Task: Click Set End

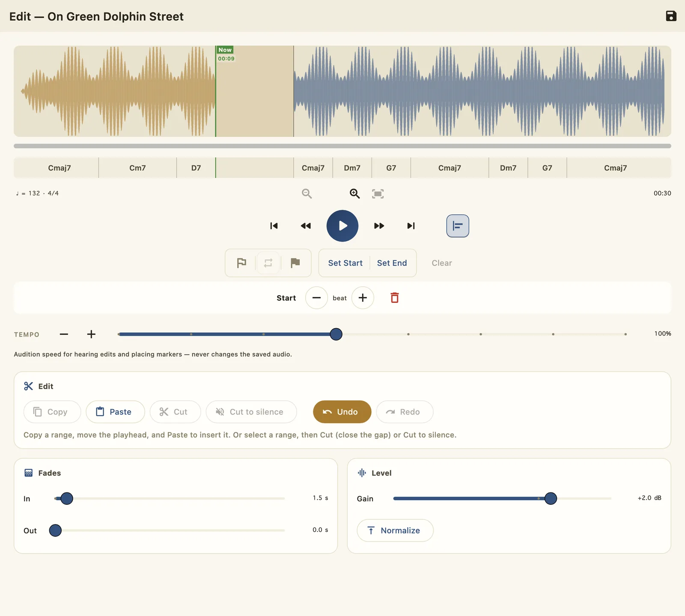Action: (392, 263)
